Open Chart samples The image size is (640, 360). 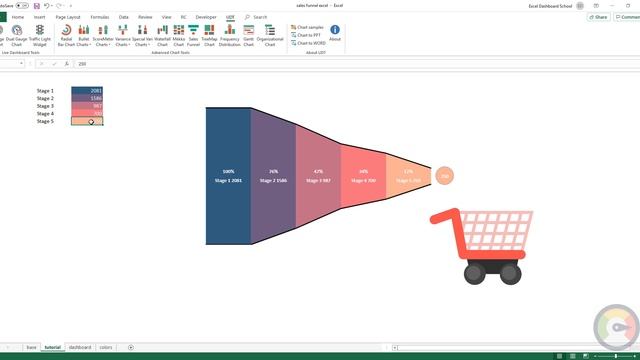(307, 27)
